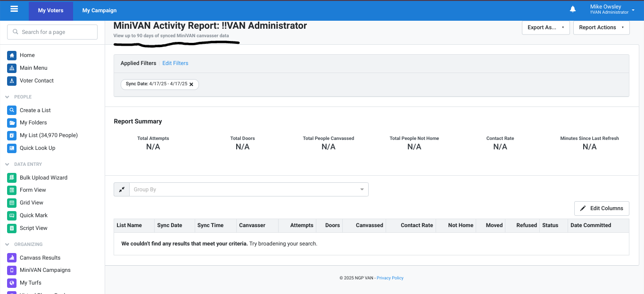
Task: Click the Search for a page field
Action: [x=52, y=32]
